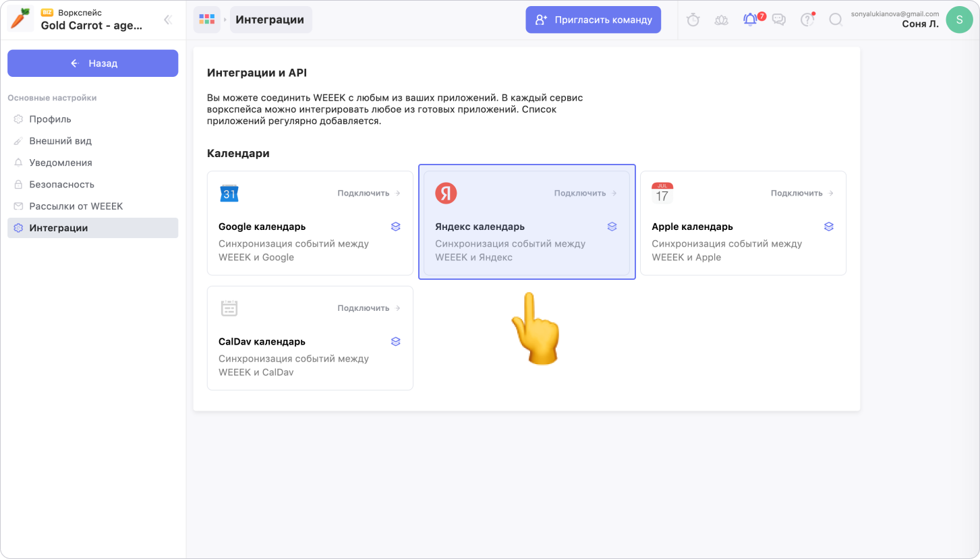Viewport: 980px width, 559px height.
Task: Open the chat messages icon
Action: (778, 20)
